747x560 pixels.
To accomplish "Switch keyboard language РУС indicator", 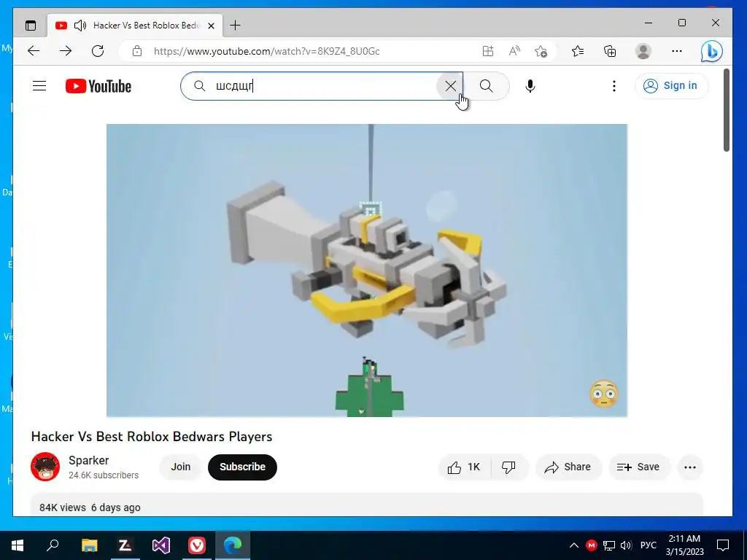I will click(648, 545).
